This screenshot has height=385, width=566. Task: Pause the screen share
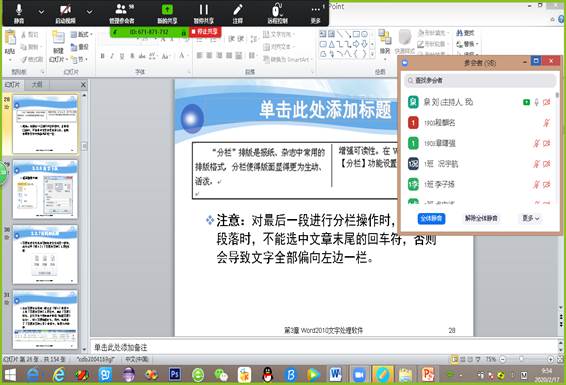point(204,13)
